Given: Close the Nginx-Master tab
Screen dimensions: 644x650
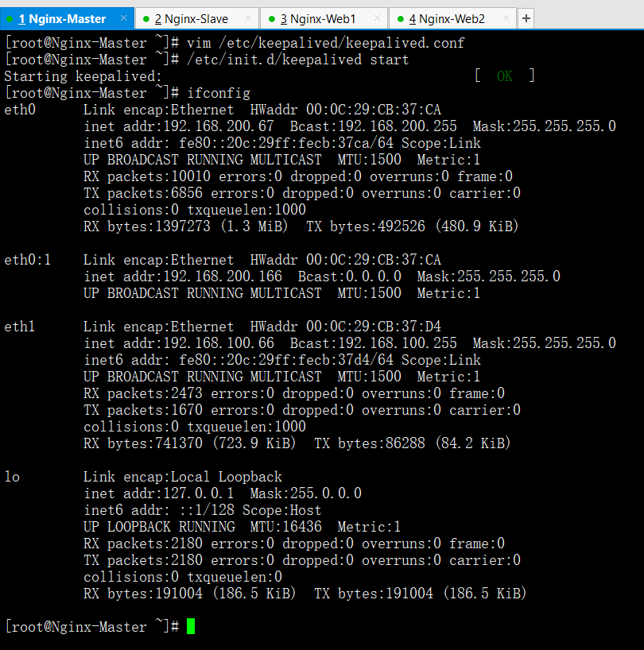Looking at the screenshot, I should click(x=123, y=18).
